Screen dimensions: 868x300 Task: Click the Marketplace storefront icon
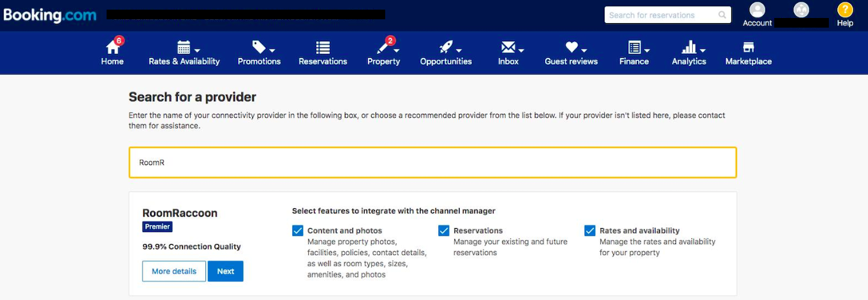point(749,47)
